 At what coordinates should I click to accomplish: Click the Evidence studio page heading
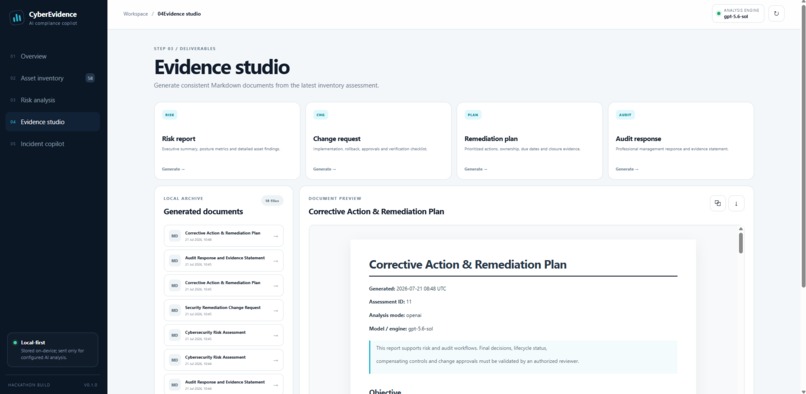tap(222, 67)
